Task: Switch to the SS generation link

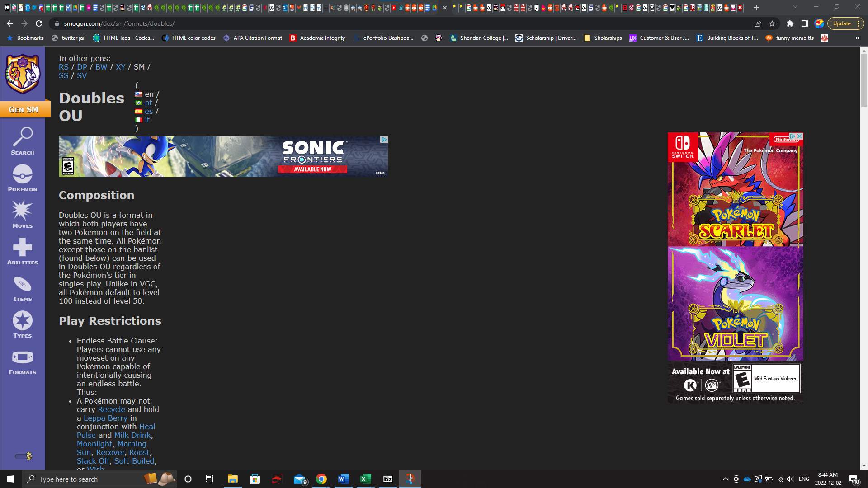Action: click(x=64, y=75)
